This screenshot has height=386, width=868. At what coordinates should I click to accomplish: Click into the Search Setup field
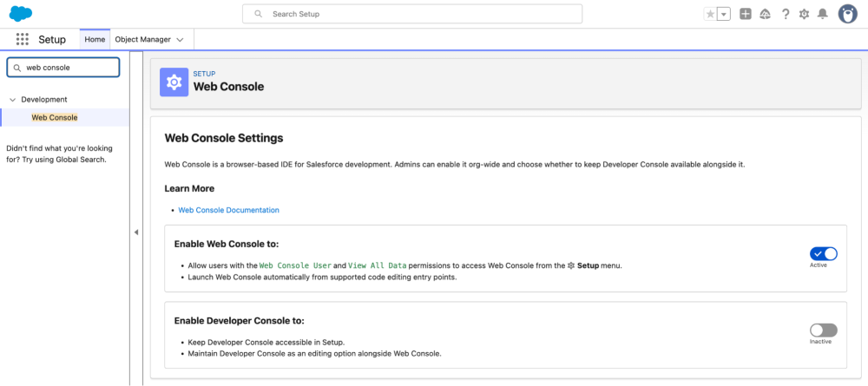[x=411, y=14]
